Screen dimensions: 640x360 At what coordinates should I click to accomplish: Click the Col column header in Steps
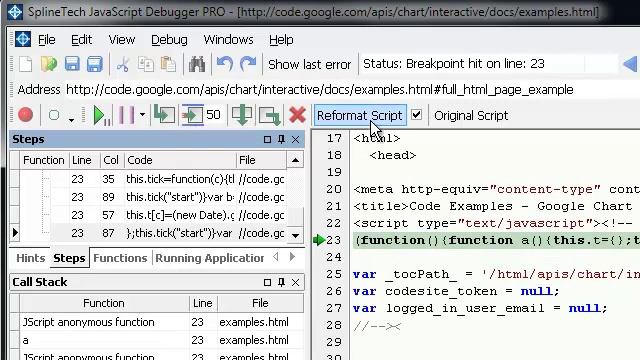click(x=111, y=160)
